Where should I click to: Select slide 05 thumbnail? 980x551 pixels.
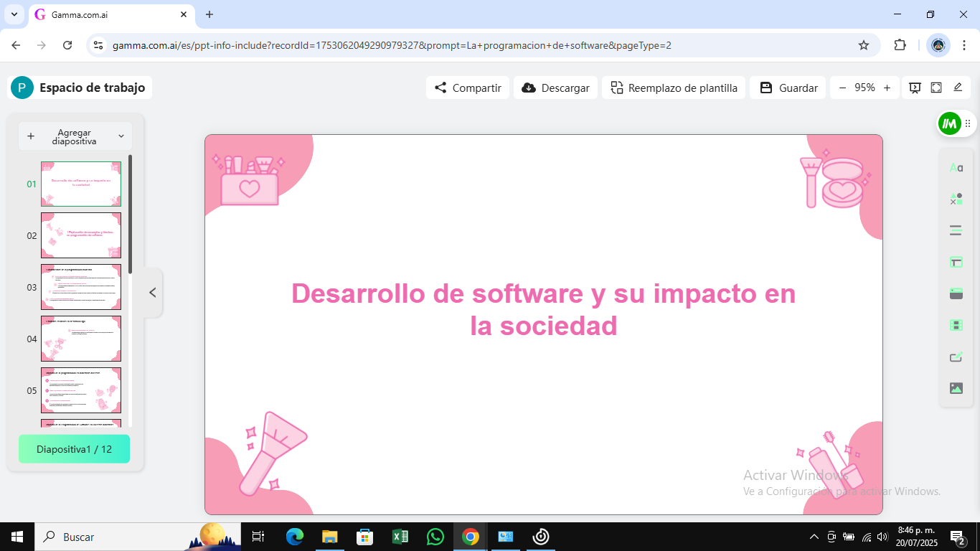81,390
